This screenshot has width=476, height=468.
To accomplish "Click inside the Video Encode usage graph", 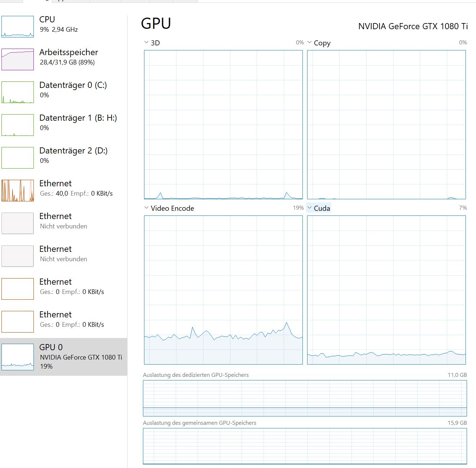I will tap(223, 290).
